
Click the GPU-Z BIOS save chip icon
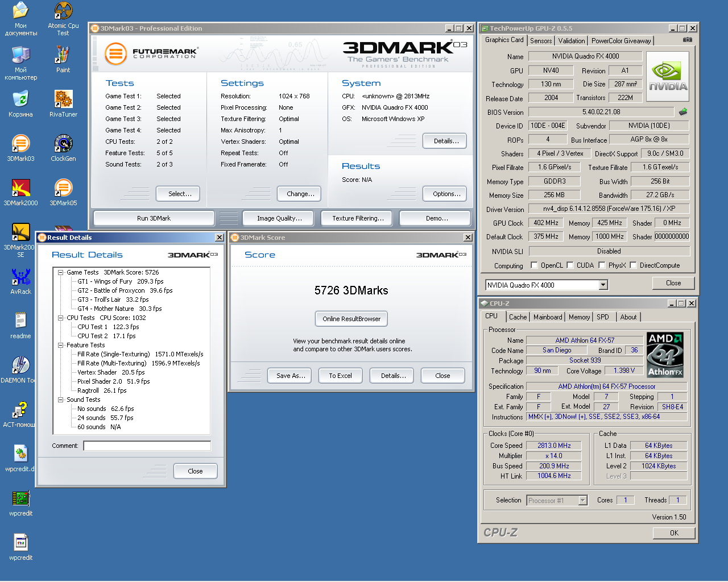(x=683, y=111)
